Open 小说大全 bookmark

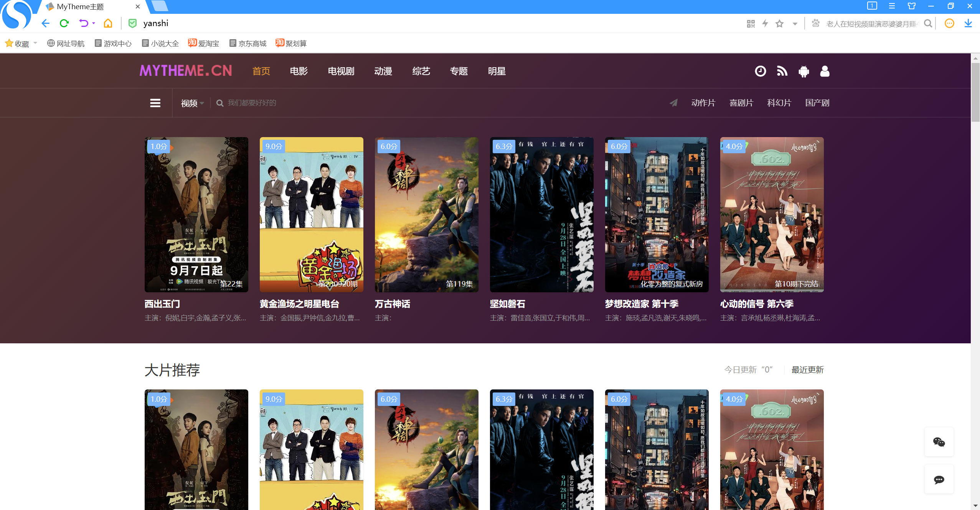click(x=160, y=43)
